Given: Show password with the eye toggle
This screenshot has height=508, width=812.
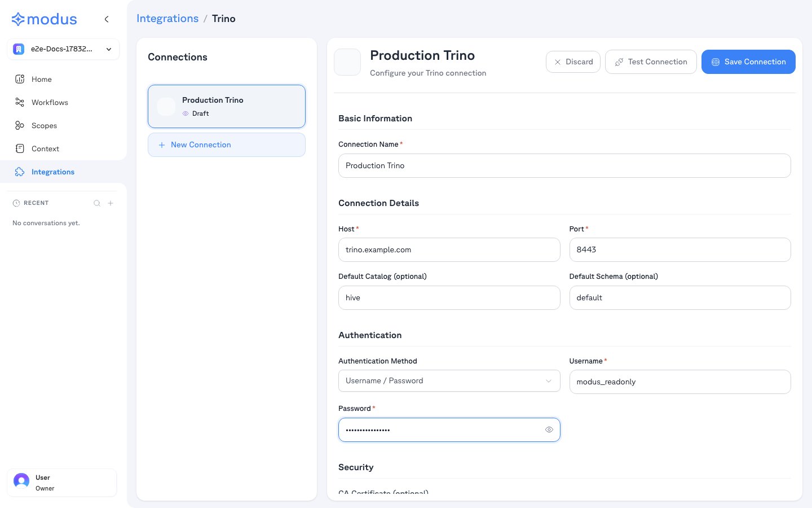Looking at the screenshot, I should coord(549,430).
